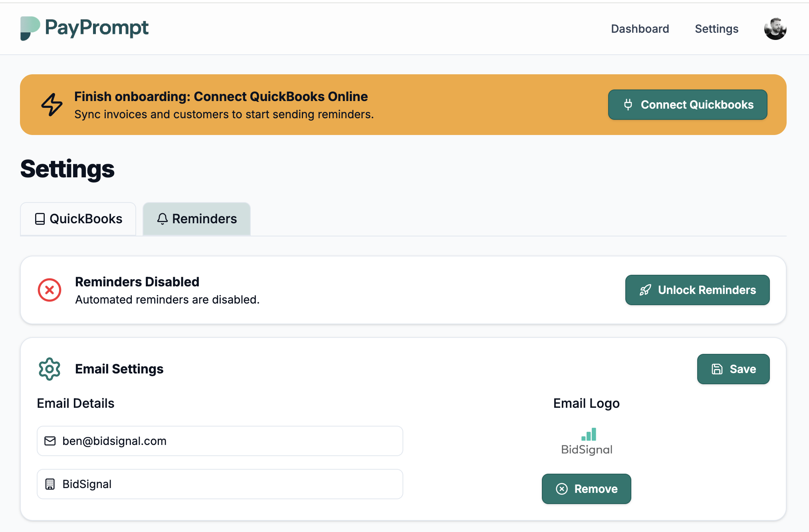809x532 pixels.
Task: Click the bell icon on Reminders tab
Action: pyautogui.click(x=162, y=219)
